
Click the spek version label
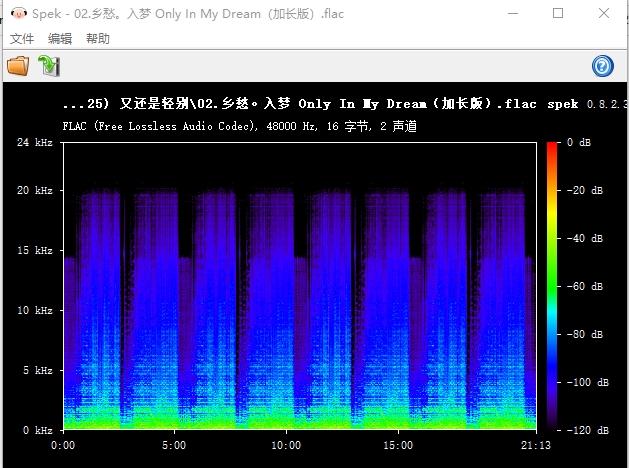(587, 104)
